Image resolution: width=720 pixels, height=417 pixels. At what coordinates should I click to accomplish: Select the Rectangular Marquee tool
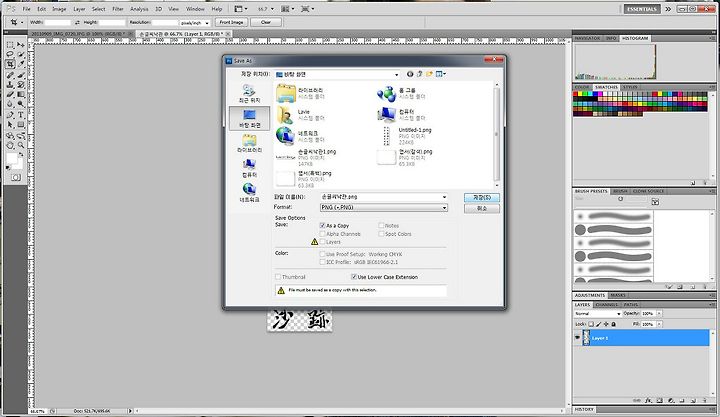pos(10,45)
